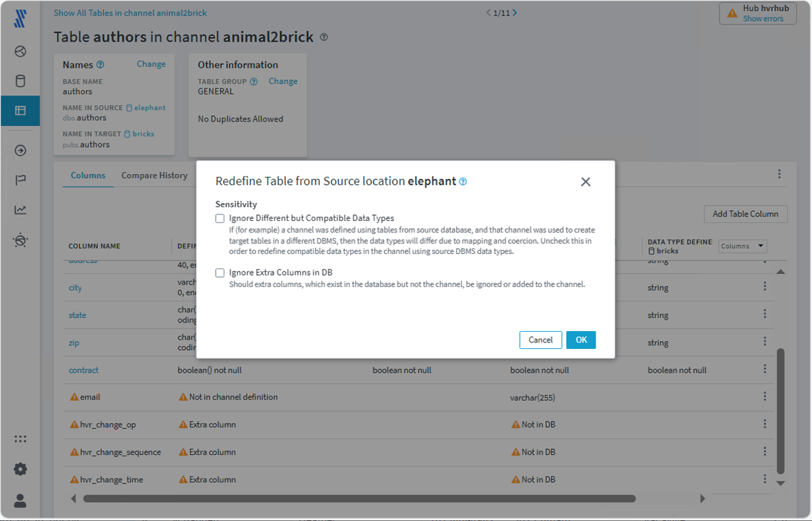The height and width of the screenshot is (521, 812).
Task: Click Cancel in Redefine Table dialog
Action: point(541,340)
